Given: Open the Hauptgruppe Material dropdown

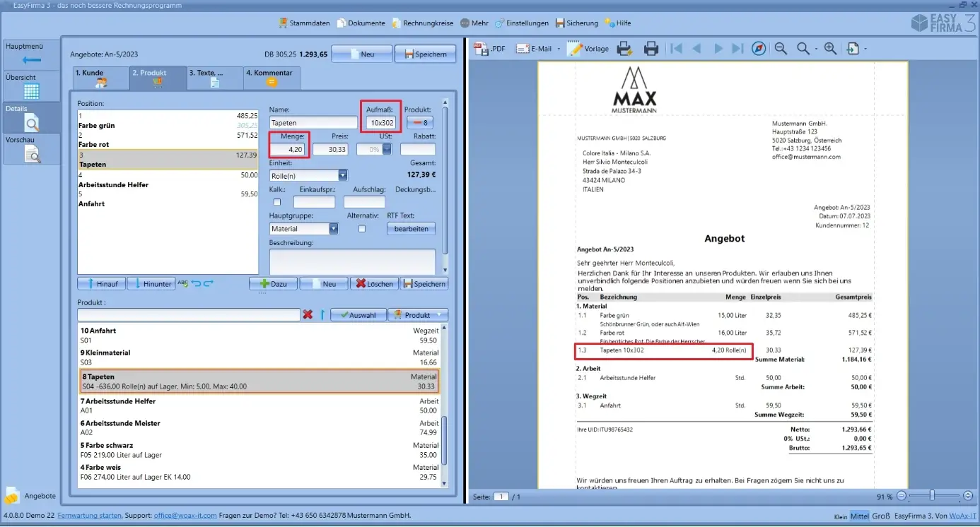Looking at the screenshot, I should 334,229.
